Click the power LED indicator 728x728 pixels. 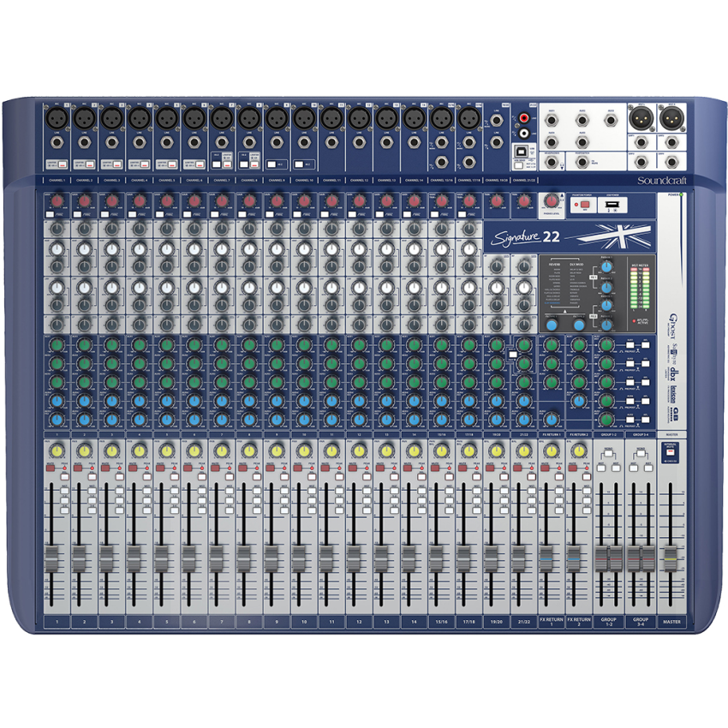[680, 194]
